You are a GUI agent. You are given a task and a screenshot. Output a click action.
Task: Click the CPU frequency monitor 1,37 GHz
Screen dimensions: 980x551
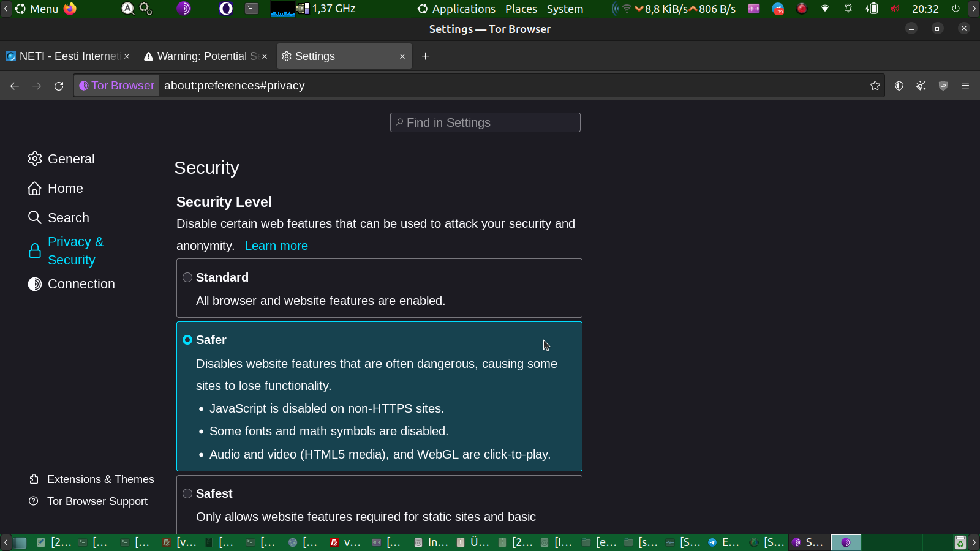pyautogui.click(x=326, y=9)
